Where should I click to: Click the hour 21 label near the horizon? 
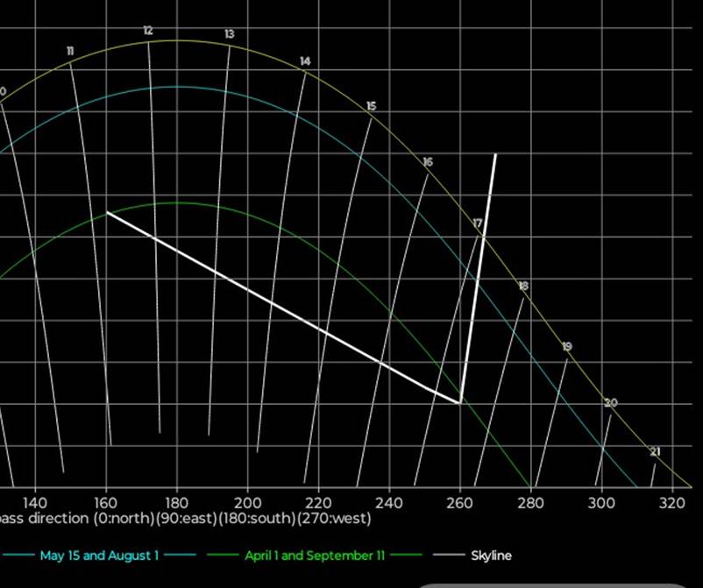pos(655,452)
